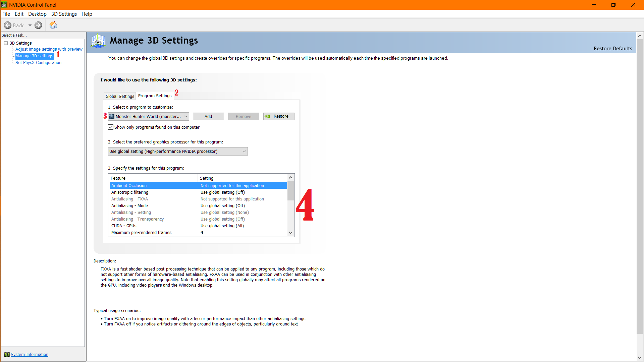Click the Home icon in toolbar

tap(53, 25)
